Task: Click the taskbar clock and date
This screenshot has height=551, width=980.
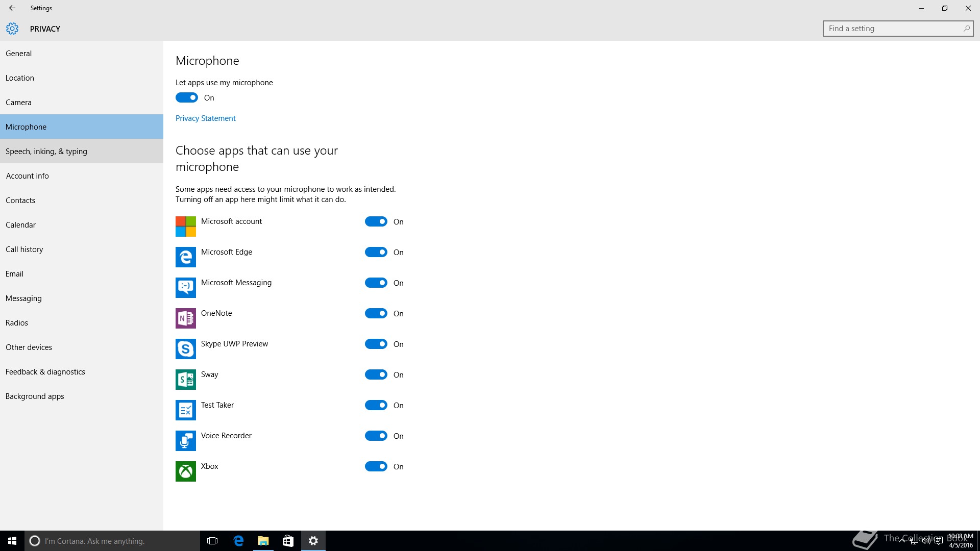Action: click(x=961, y=541)
